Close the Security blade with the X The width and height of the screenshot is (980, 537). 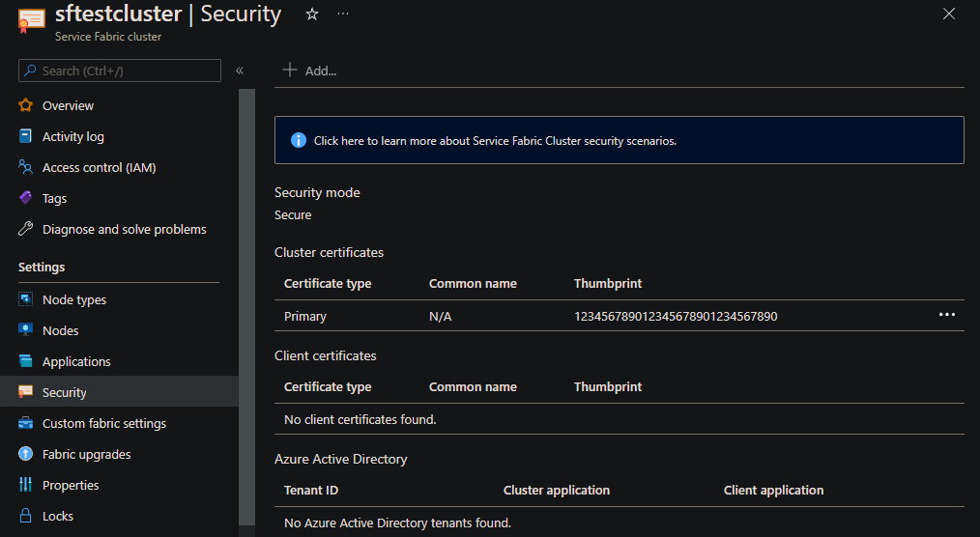pos(948,14)
